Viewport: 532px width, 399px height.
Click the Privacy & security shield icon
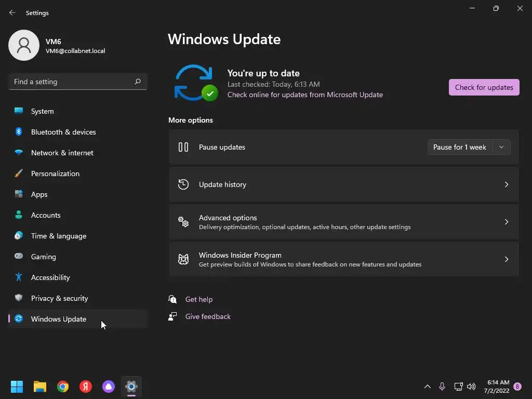[19, 298]
